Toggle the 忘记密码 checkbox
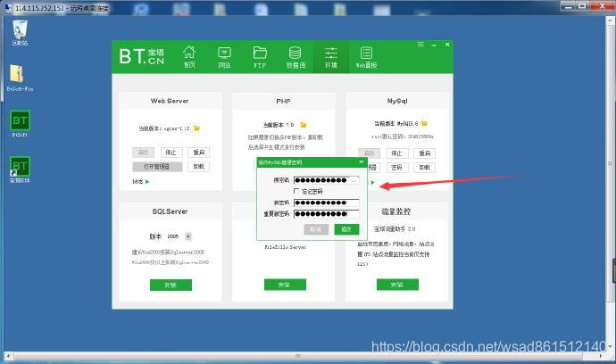The image size is (616, 364). [296, 191]
